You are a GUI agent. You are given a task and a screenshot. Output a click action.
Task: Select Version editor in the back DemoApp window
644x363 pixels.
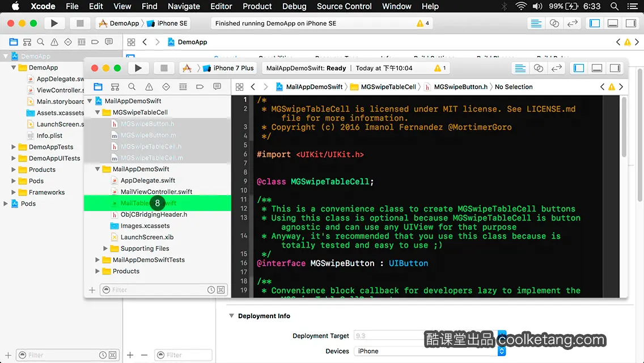click(x=573, y=23)
